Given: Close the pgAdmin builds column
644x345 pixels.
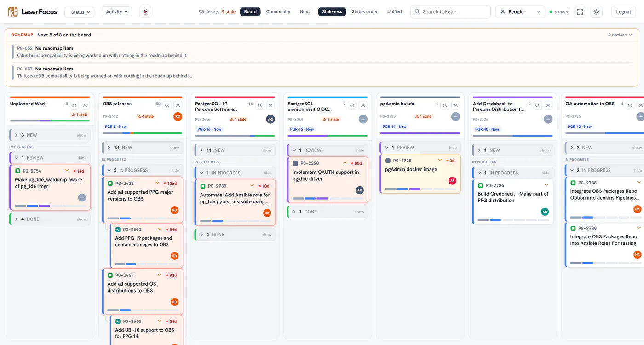Looking at the screenshot, I should (x=455, y=105).
